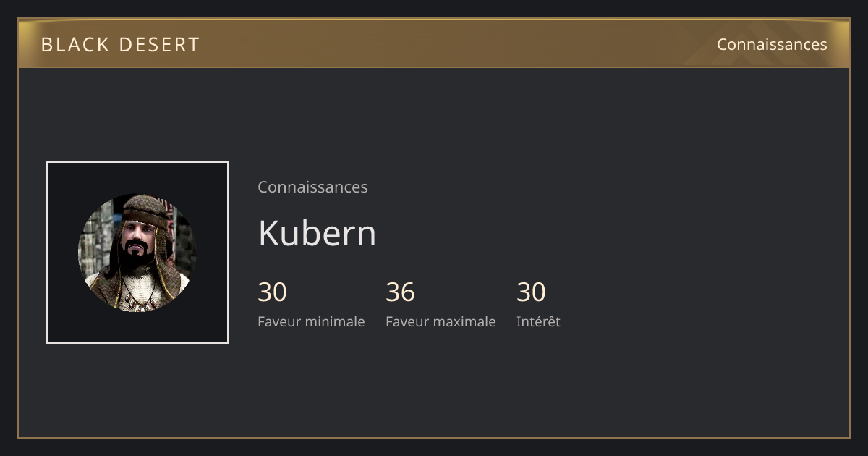Image resolution: width=868 pixels, height=456 pixels.
Task: Click the white-bordered portrait frame
Action: (x=137, y=253)
